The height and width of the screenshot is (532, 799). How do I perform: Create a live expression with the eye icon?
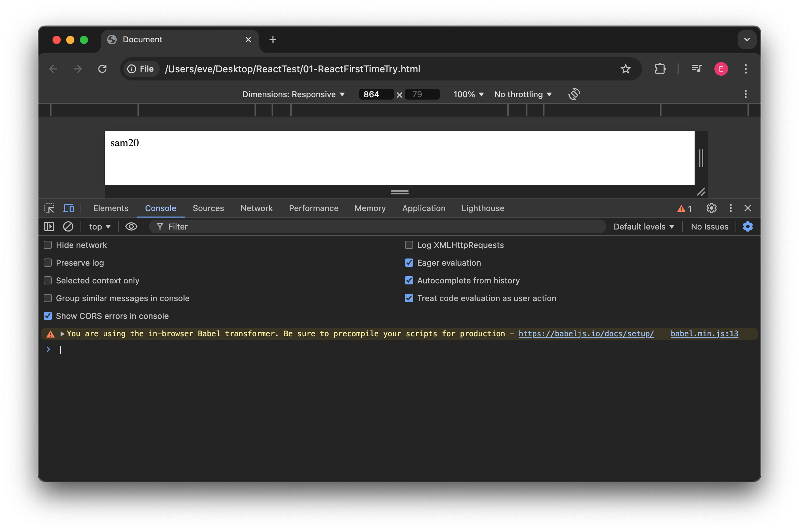(131, 226)
